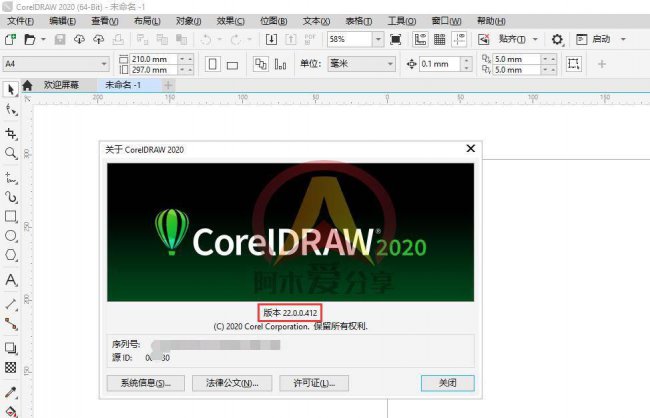Click the Open folder icon
This screenshot has height=418, width=650.
(x=30, y=39)
